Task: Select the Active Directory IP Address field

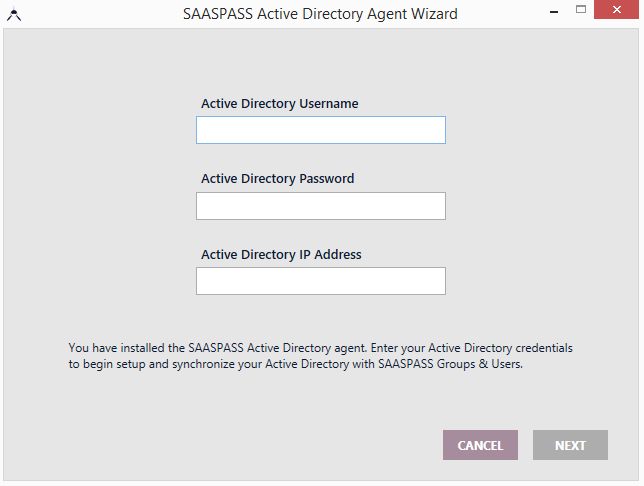Action: tap(320, 281)
